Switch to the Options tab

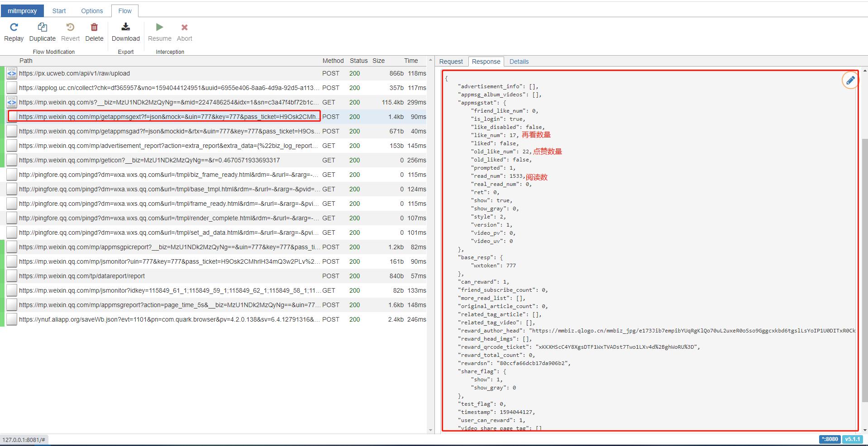92,11
